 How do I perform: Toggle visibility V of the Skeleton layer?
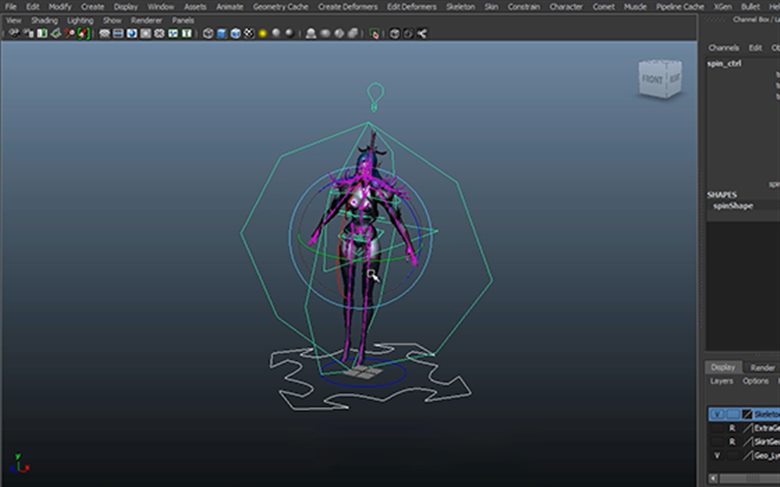click(x=717, y=414)
